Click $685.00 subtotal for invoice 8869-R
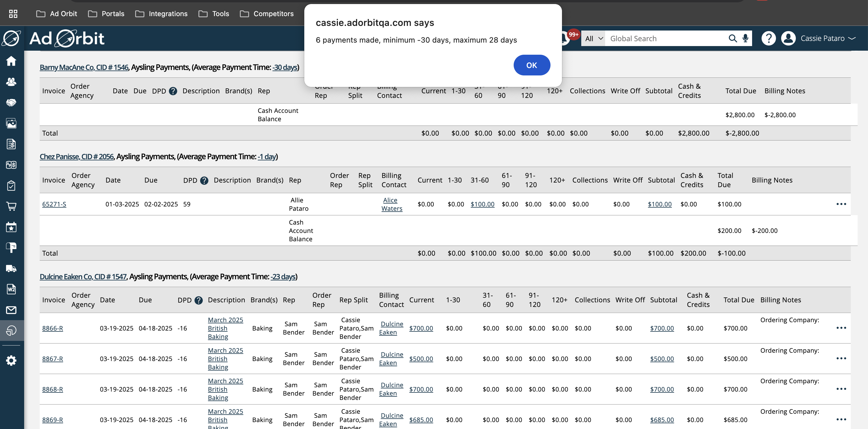Image resolution: width=868 pixels, height=429 pixels. click(x=662, y=420)
